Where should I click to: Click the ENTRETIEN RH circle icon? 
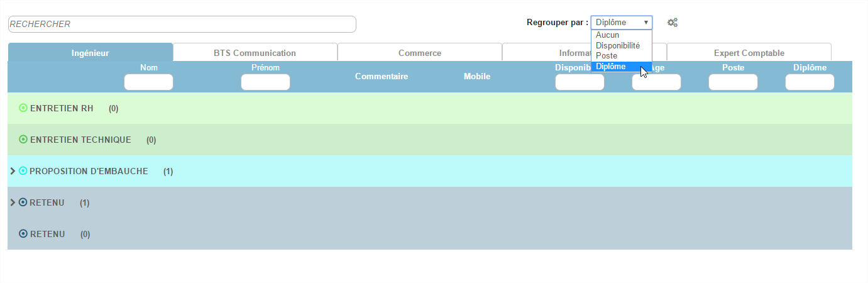tap(23, 108)
